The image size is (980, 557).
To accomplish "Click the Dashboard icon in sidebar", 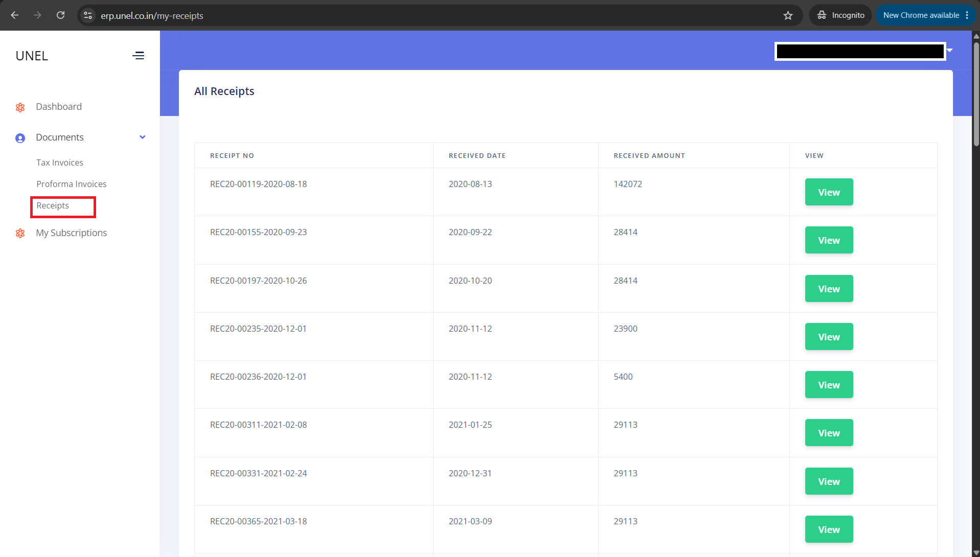I will click(20, 107).
